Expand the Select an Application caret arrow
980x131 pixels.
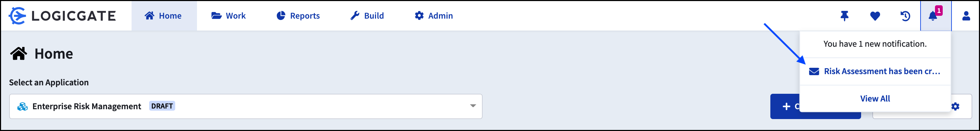(x=472, y=106)
